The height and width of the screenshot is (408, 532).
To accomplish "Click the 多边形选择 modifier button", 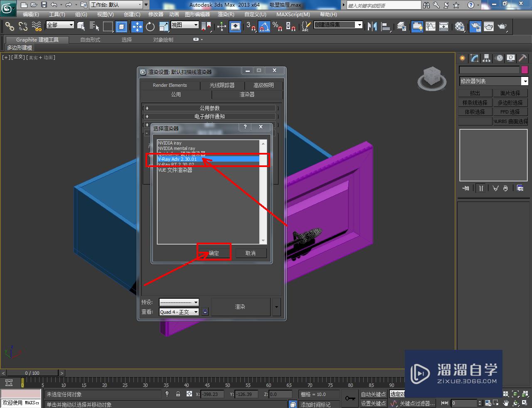I will click(x=510, y=103).
